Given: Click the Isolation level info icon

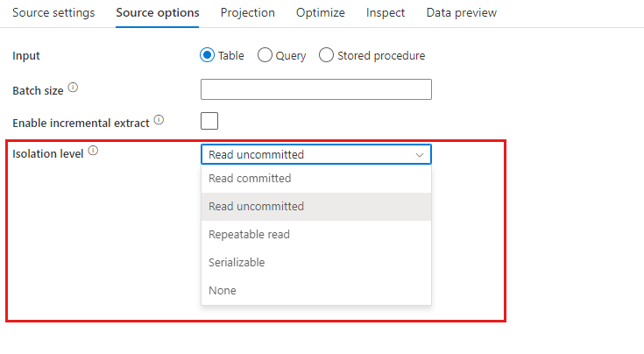Looking at the screenshot, I should pyautogui.click(x=93, y=151).
